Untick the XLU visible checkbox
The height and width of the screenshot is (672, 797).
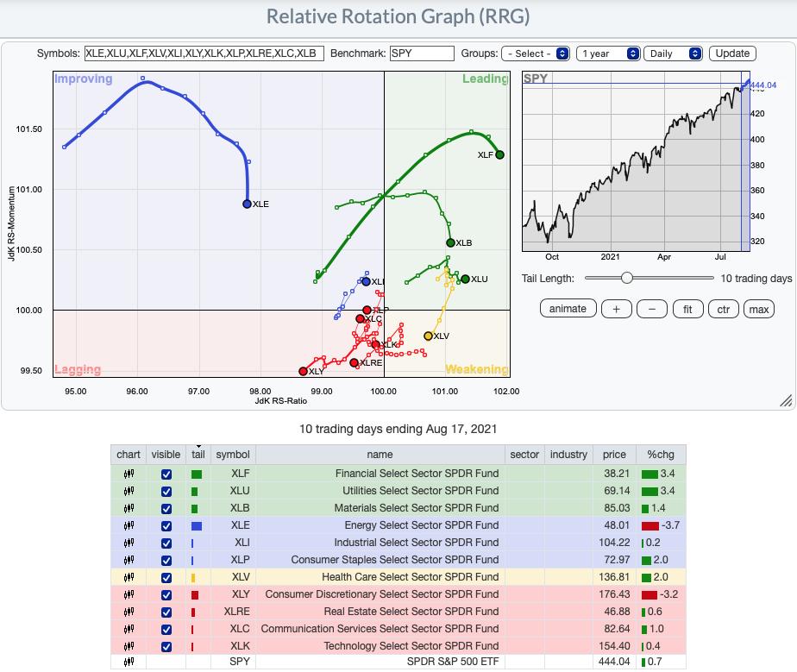(x=166, y=492)
